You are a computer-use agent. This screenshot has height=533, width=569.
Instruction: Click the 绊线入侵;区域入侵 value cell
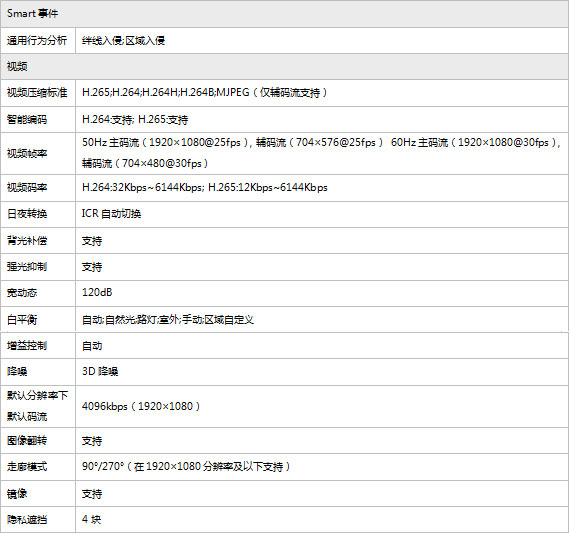coord(322,40)
